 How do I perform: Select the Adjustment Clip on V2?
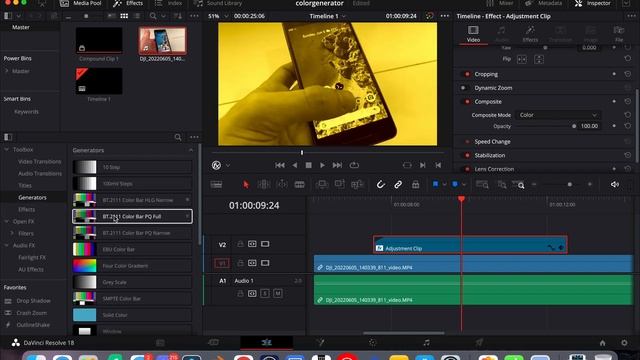click(470, 245)
